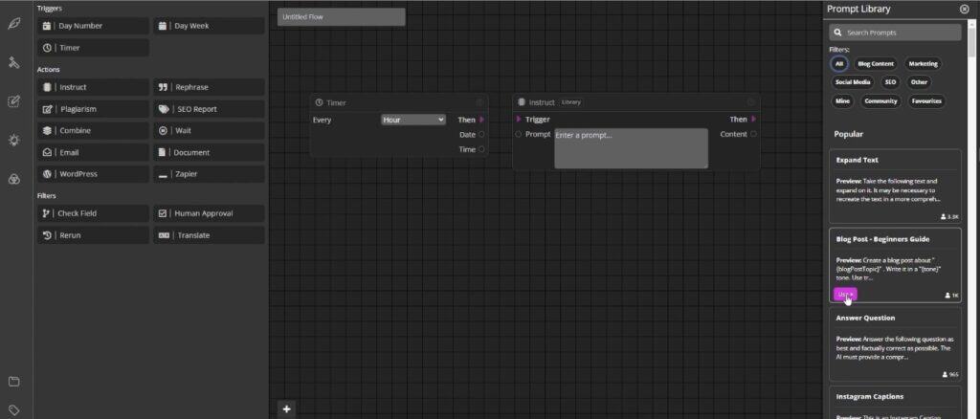Close the Prompt Library panel
Screen dimensions: 980x419
[x=965, y=9]
